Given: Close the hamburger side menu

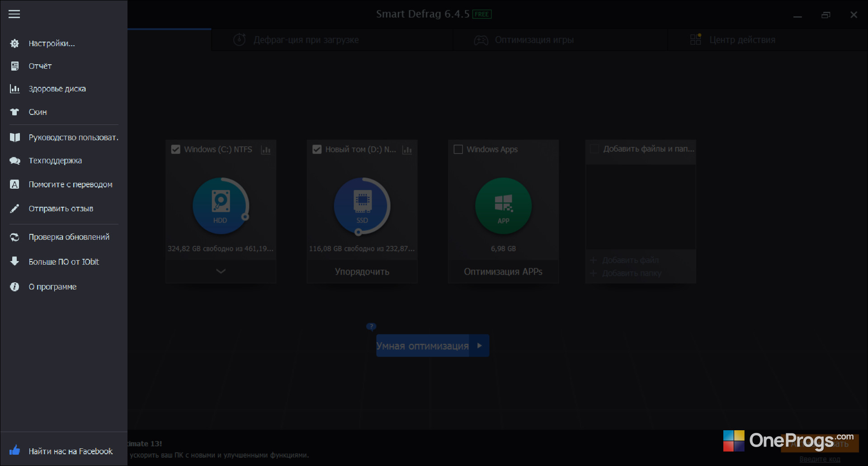Looking at the screenshot, I should click(x=14, y=14).
